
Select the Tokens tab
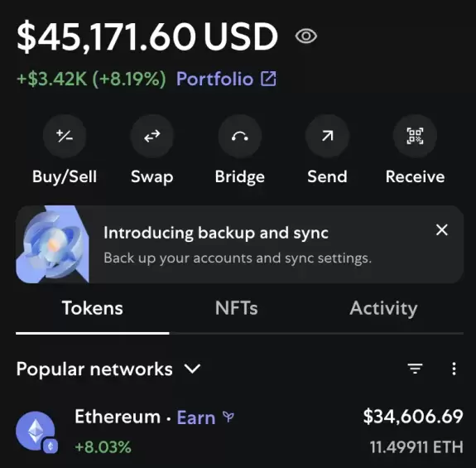(92, 308)
